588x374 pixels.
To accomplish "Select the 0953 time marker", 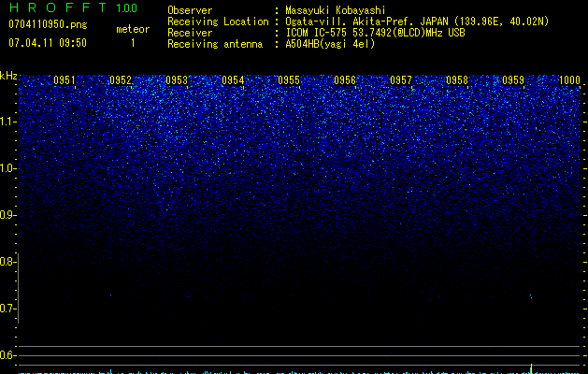I will tap(177, 80).
